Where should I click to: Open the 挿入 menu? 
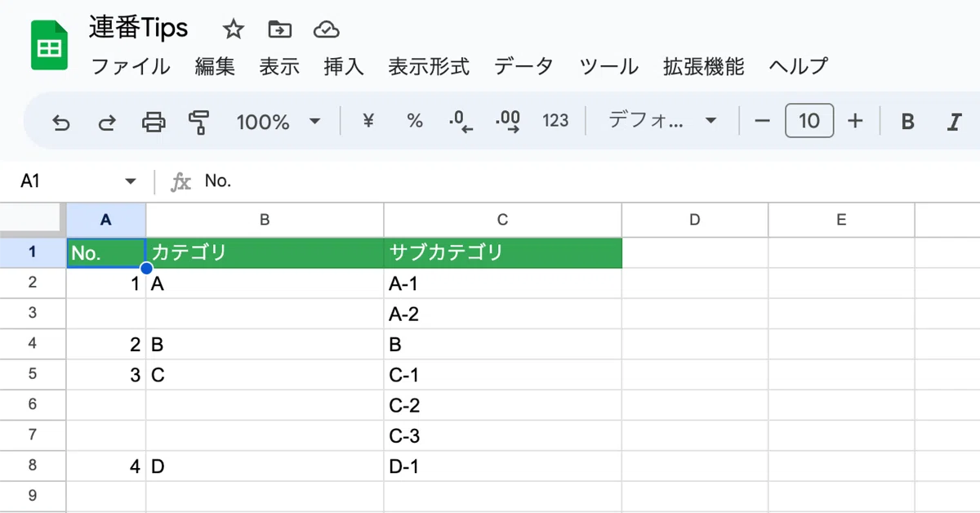(344, 66)
